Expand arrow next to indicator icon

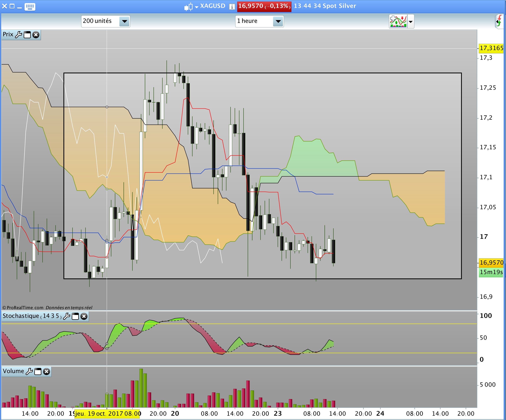pos(411,21)
